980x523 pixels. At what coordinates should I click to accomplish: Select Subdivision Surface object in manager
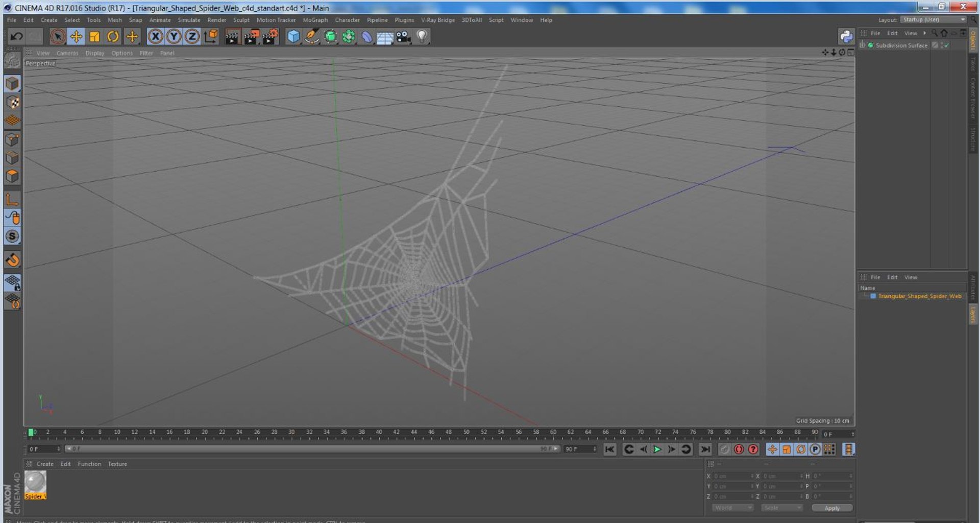[901, 45]
